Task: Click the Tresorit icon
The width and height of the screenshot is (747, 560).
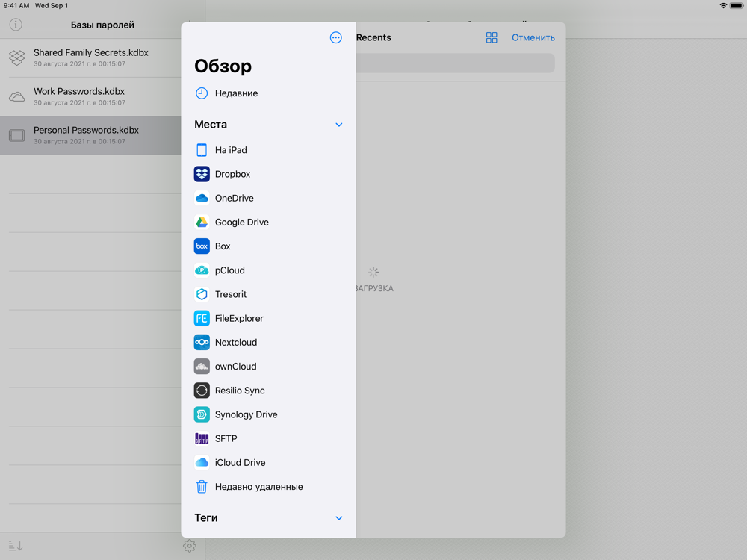Action: (202, 294)
